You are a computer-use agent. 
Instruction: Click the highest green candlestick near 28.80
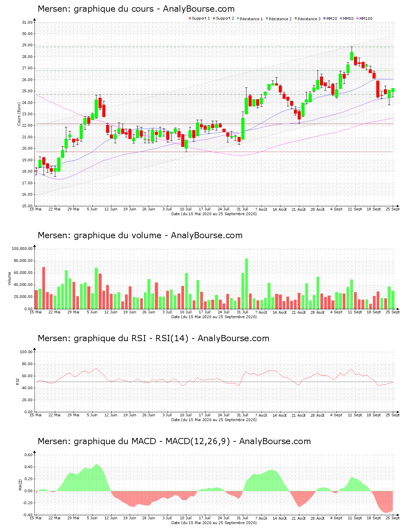[352, 56]
